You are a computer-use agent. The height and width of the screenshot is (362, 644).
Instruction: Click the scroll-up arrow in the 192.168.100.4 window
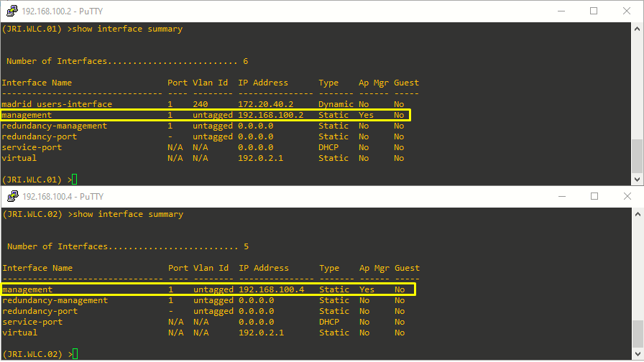tap(638, 214)
